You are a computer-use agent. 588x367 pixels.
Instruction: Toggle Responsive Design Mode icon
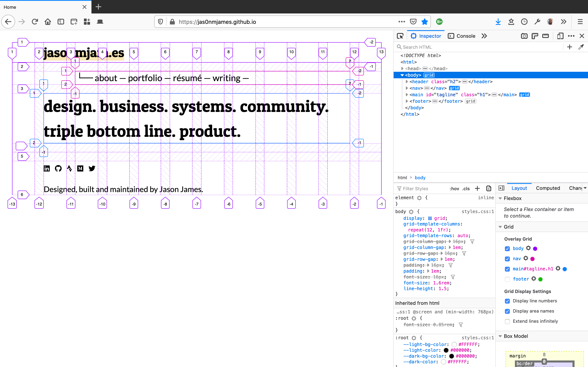[x=560, y=36]
